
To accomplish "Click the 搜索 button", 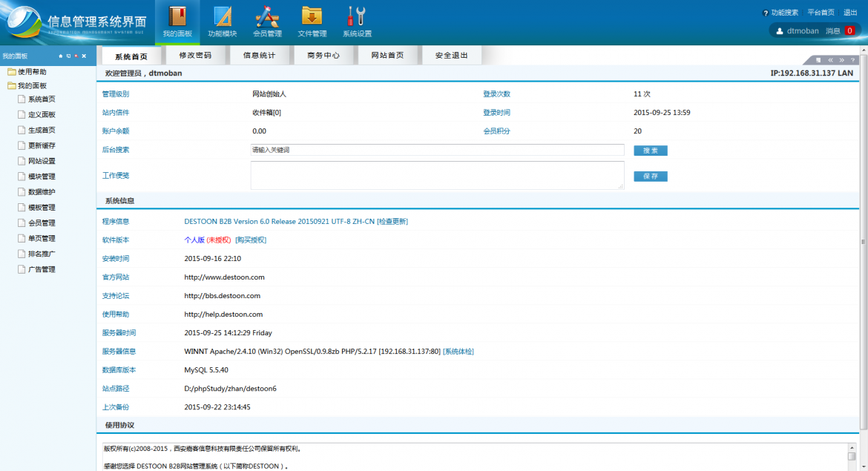I will 650,151.
